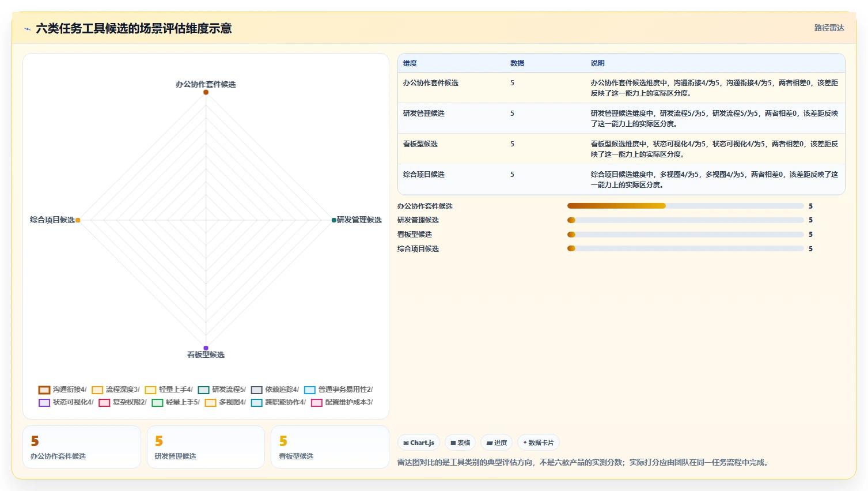
Task: Click the 路径雷达 label in header
Action: (829, 28)
